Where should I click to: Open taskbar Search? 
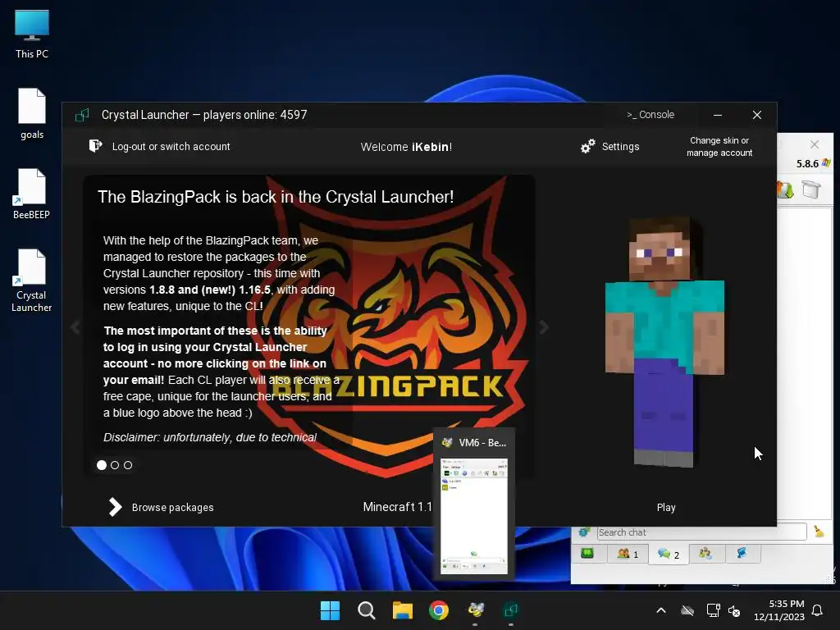tap(367, 610)
